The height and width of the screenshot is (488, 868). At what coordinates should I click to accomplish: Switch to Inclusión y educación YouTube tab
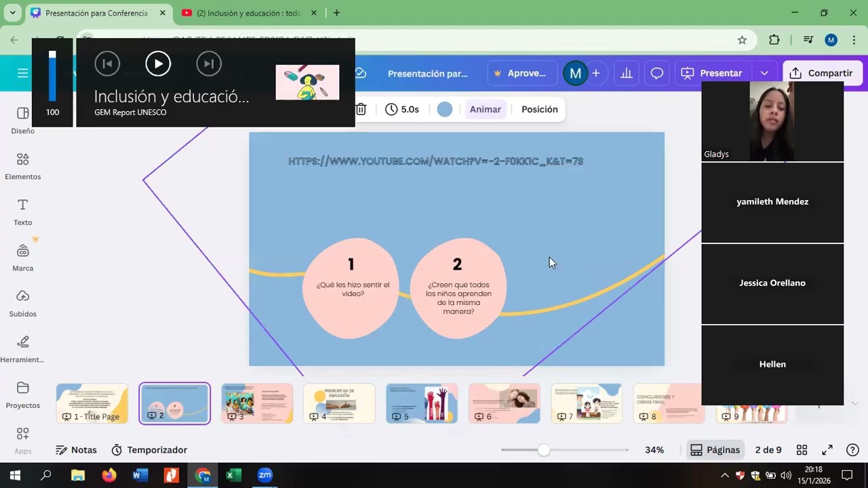249,13
